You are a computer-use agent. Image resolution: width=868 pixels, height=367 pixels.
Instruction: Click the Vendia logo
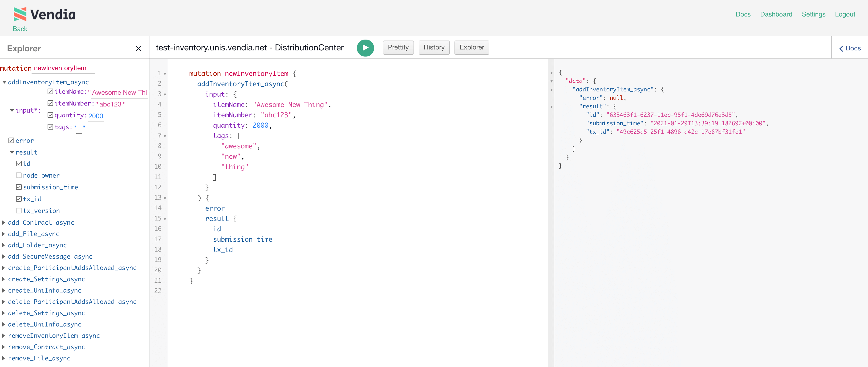44,14
